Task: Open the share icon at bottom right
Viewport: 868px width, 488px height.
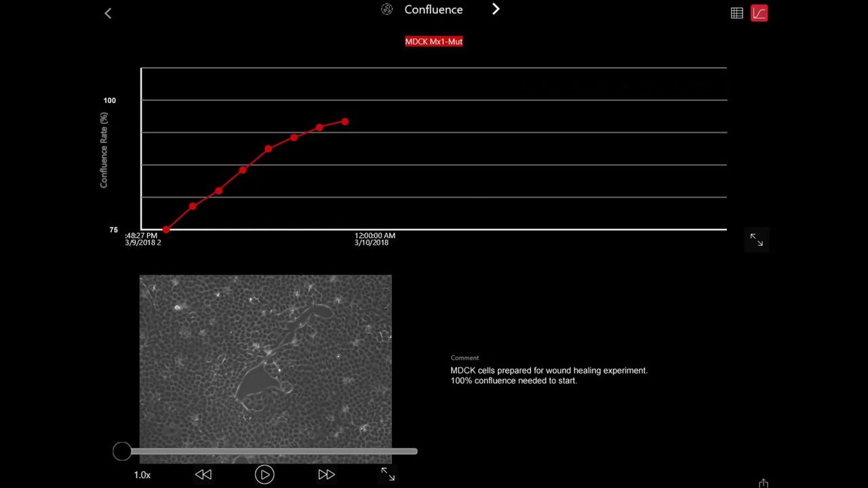Action: point(764,483)
